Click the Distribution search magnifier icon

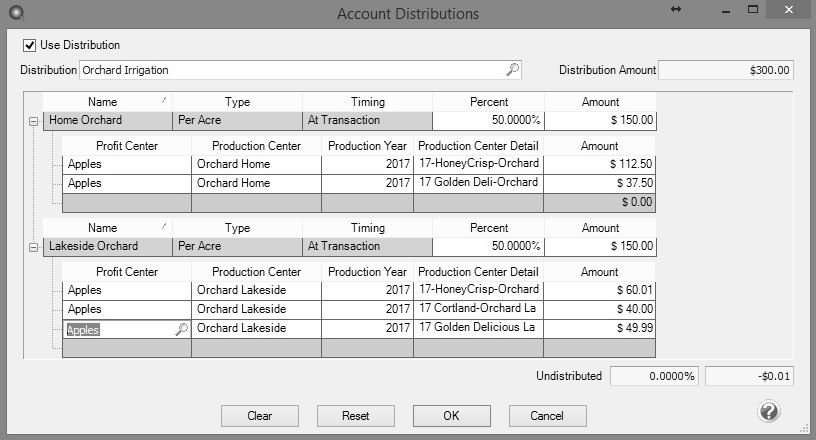(x=513, y=70)
